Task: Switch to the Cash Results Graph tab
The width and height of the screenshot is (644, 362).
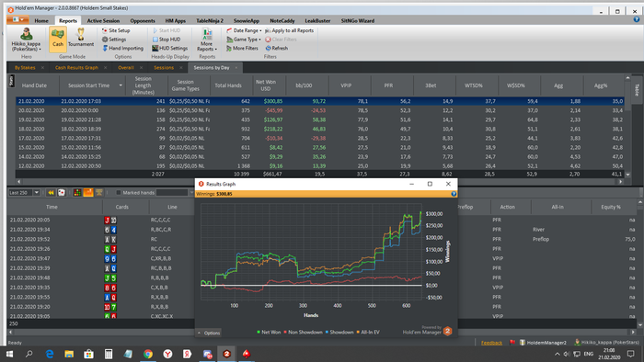Action: click(x=76, y=68)
